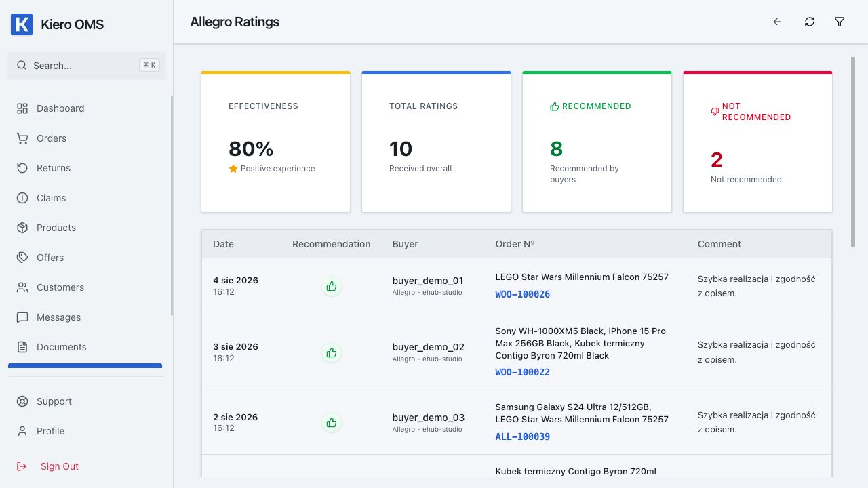Click the Comment column header
This screenshot has width=868, height=488.
click(x=719, y=244)
